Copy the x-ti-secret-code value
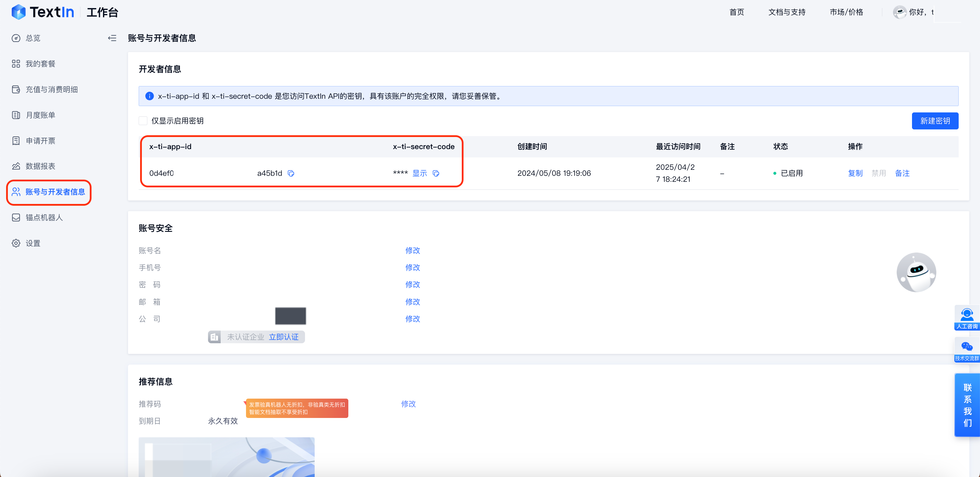 click(x=436, y=173)
